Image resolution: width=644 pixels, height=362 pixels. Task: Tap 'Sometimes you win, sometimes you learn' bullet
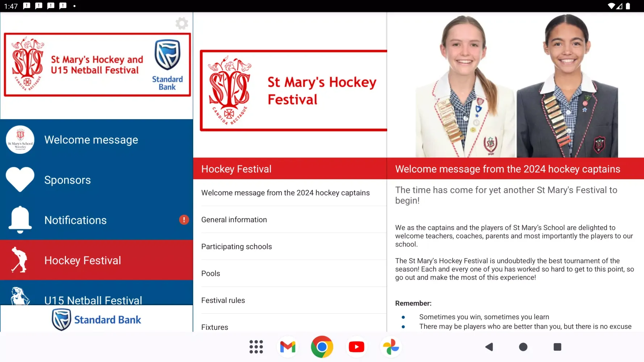484,317
